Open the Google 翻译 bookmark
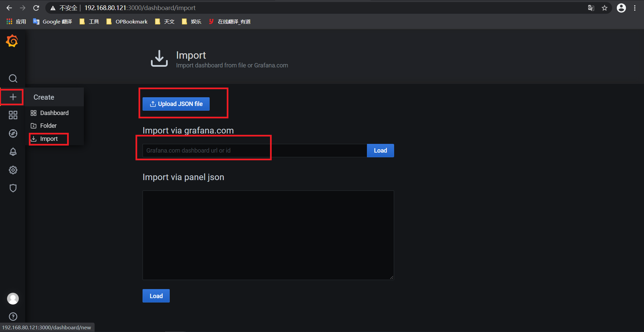The image size is (644, 332). point(53,21)
